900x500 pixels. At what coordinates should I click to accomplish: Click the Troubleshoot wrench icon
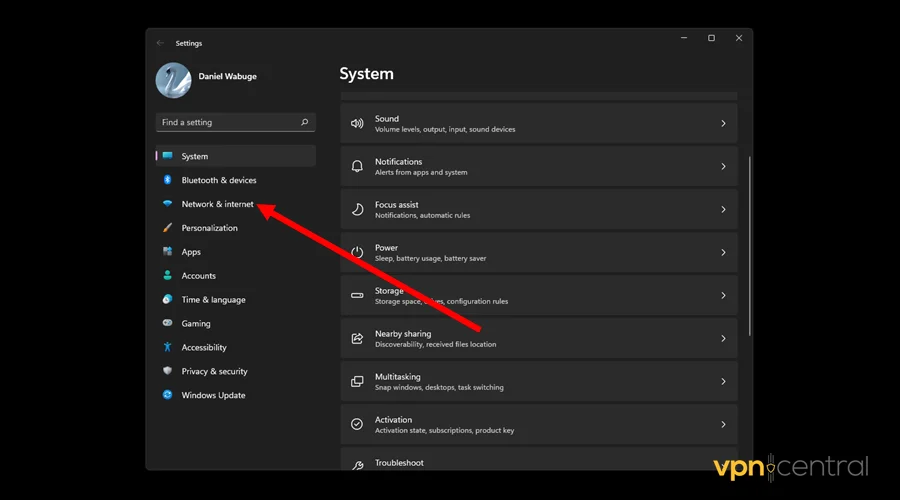point(357,466)
